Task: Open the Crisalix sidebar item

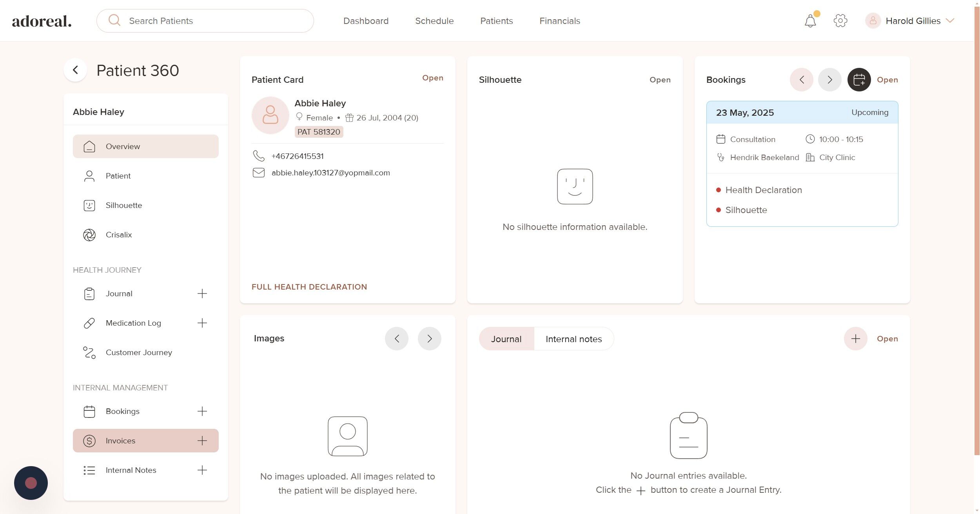Action: tap(118, 235)
